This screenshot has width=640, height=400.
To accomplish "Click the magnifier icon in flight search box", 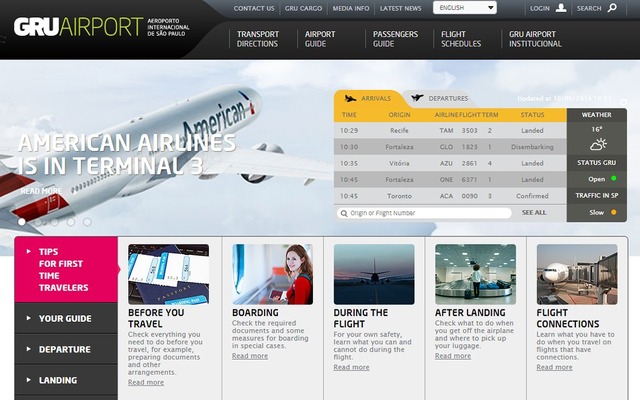I will (344, 213).
